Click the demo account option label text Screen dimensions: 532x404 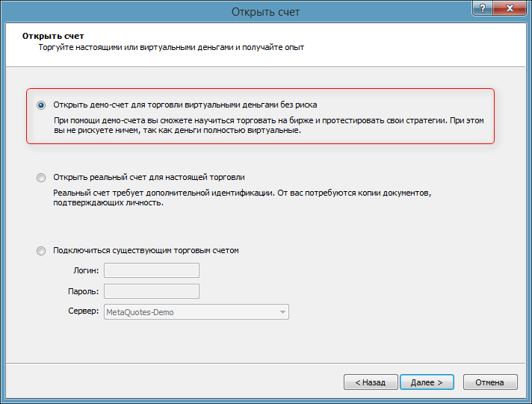(x=190, y=105)
